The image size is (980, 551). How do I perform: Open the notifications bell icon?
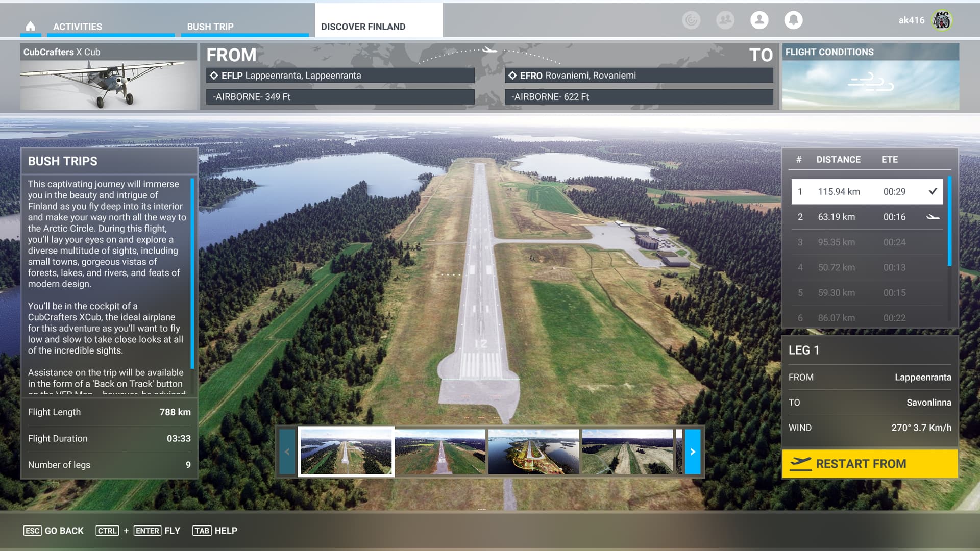tap(793, 20)
